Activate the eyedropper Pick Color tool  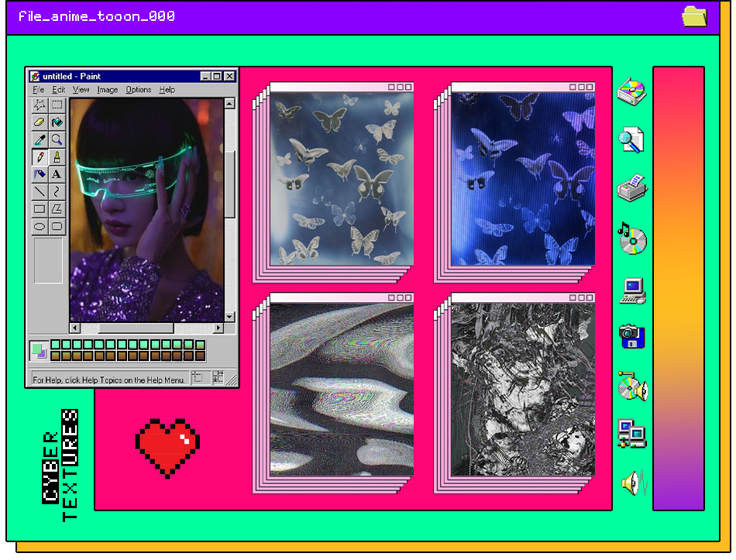(40, 140)
